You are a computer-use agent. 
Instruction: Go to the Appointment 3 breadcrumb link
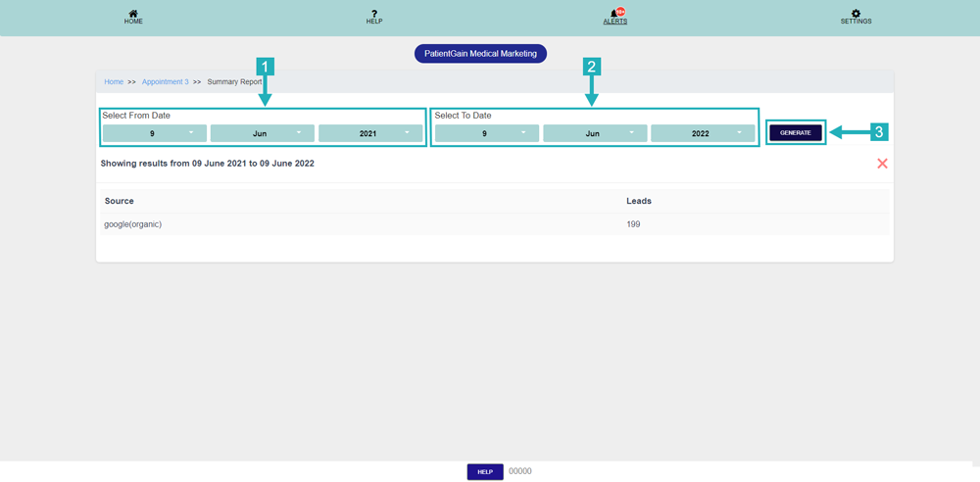(165, 82)
